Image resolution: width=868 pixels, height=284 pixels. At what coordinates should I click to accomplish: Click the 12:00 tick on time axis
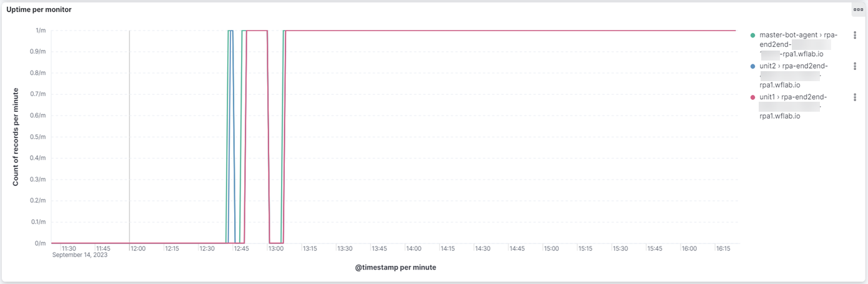pyautogui.click(x=138, y=248)
